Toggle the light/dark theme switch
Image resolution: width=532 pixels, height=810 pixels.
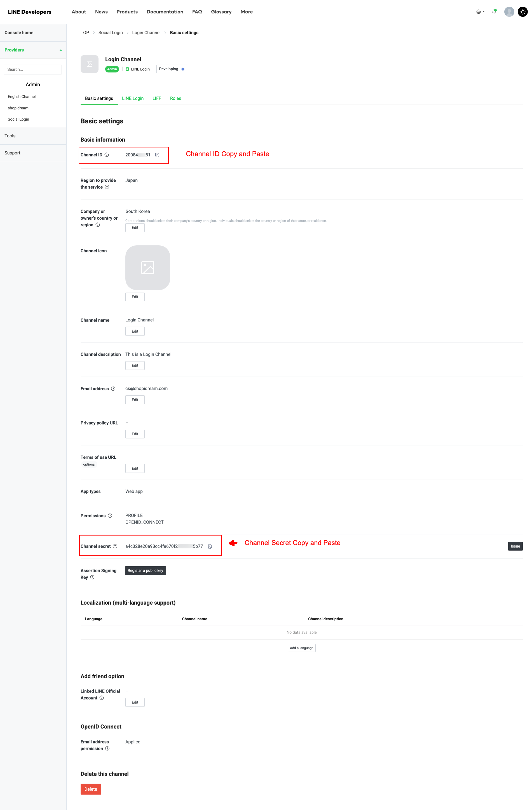coord(523,12)
